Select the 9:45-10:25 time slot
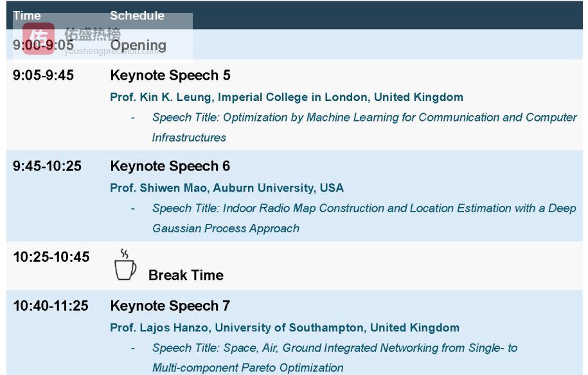The width and height of the screenshot is (588, 375). (47, 166)
